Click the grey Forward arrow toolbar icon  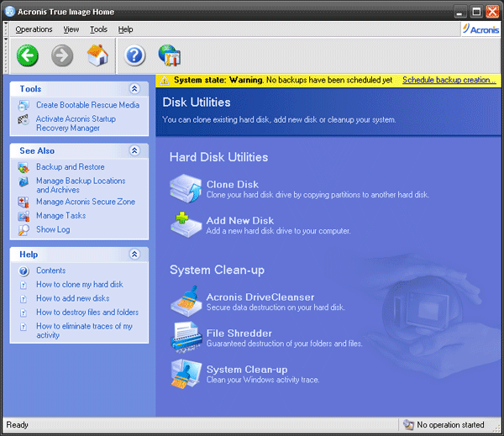(62, 55)
